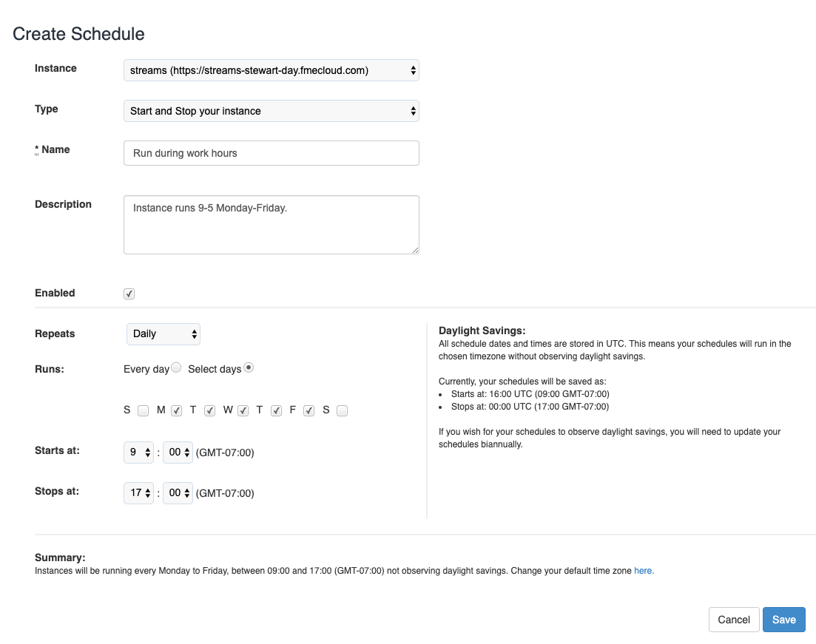Viewport: 816px width, 644px height.
Task: Click the Name text field
Action: [x=271, y=153]
